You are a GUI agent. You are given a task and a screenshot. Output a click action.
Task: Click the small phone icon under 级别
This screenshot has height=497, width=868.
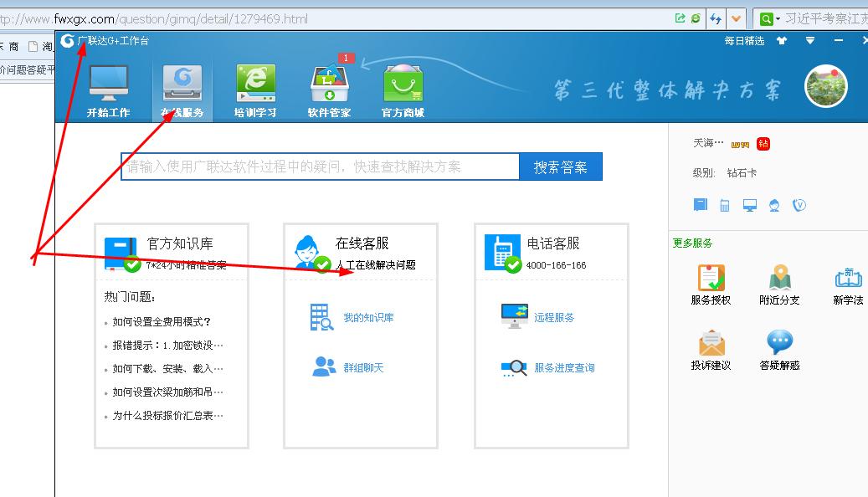click(x=725, y=206)
